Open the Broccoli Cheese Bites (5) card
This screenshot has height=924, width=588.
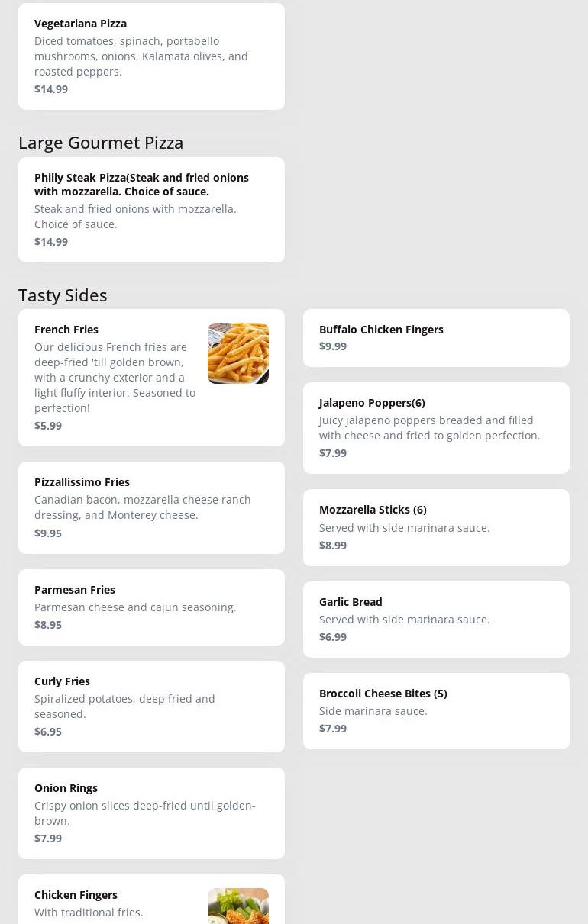coord(436,710)
